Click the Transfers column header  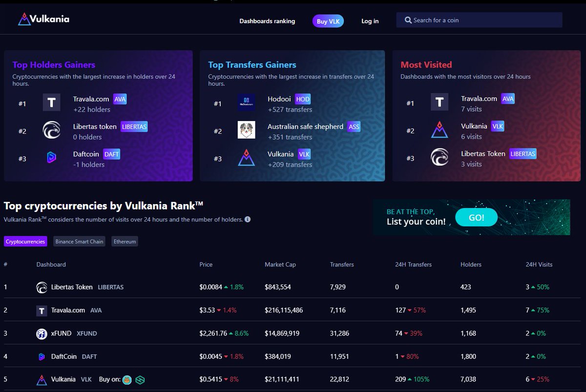pyautogui.click(x=342, y=265)
